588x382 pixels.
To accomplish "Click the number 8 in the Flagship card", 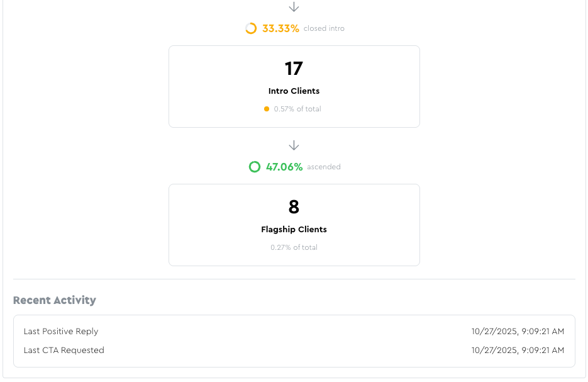I will click(294, 207).
